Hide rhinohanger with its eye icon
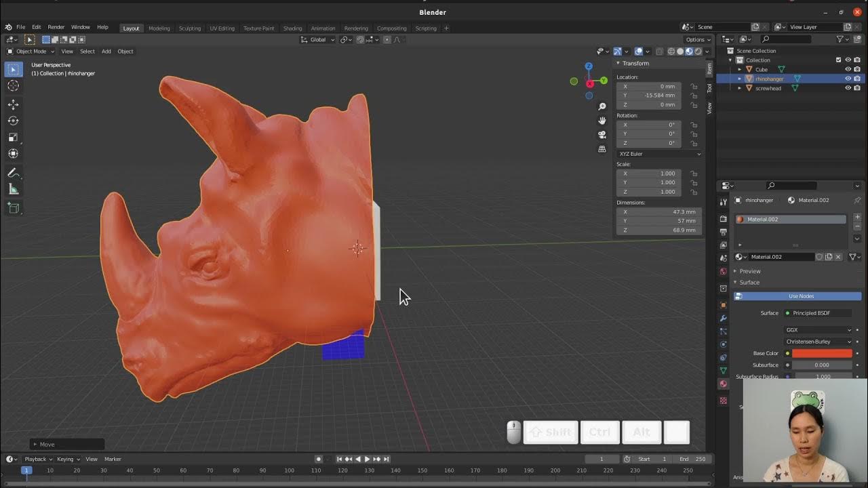Viewport: 868px width, 488px height. (x=848, y=79)
